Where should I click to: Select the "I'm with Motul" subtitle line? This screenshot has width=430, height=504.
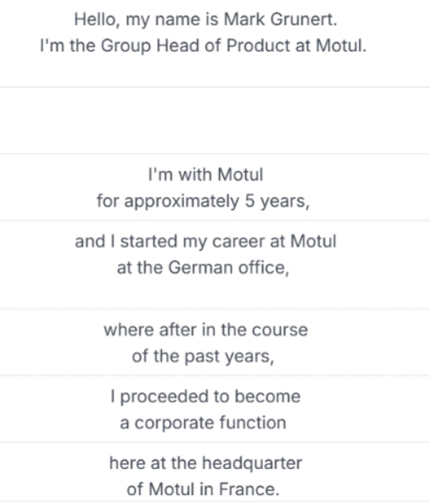click(x=206, y=174)
